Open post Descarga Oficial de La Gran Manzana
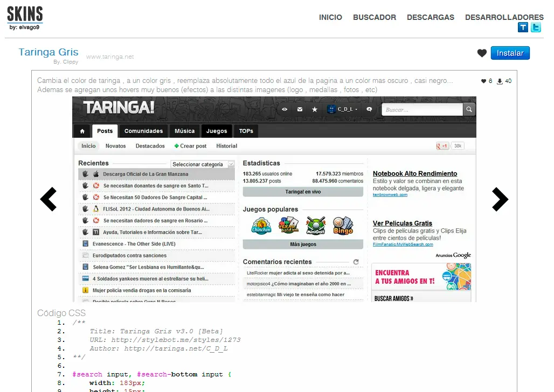 tap(146, 174)
